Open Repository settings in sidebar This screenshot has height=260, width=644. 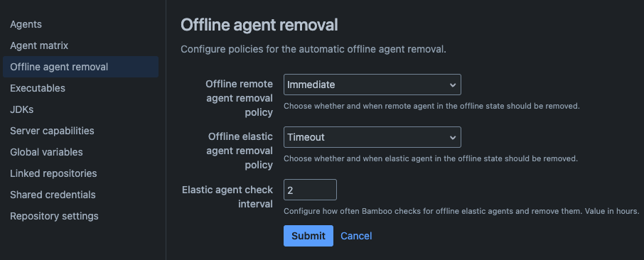(x=54, y=216)
